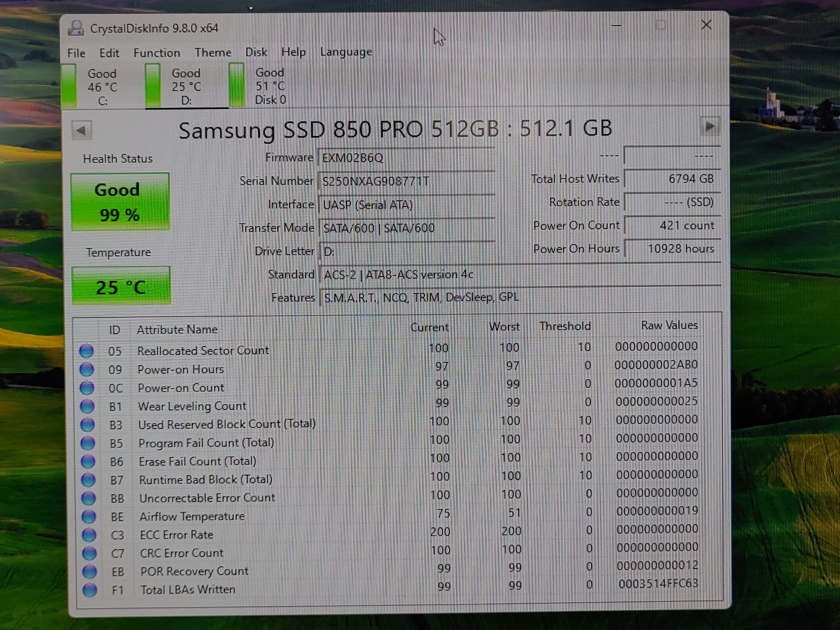Viewport: 840px width, 630px height.
Task: Click the Wear Leveling Count attribute name
Action: [192, 406]
